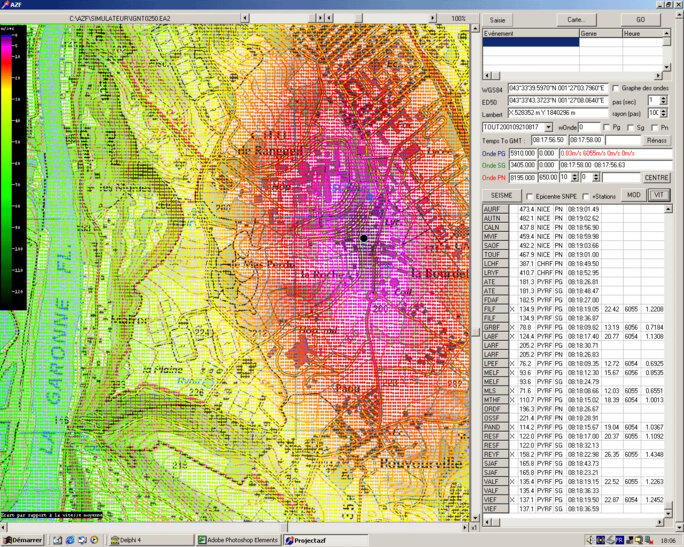Enable the Graphe des ondes checkbox
This screenshot has width=684, height=547.
pyautogui.click(x=615, y=87)
